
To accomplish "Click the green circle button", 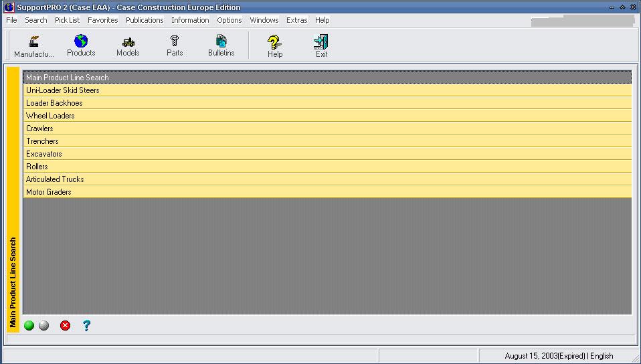I will [29, 326].
